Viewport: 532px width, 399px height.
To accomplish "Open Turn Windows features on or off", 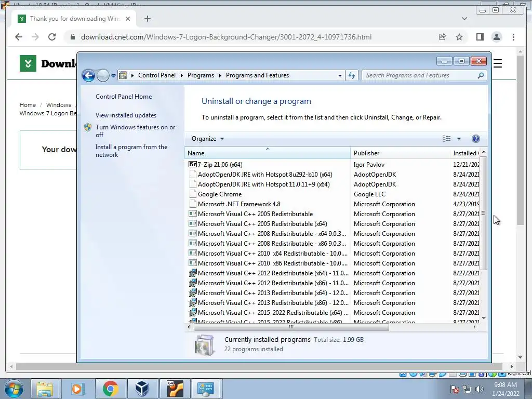I will (x=135, y=131).
